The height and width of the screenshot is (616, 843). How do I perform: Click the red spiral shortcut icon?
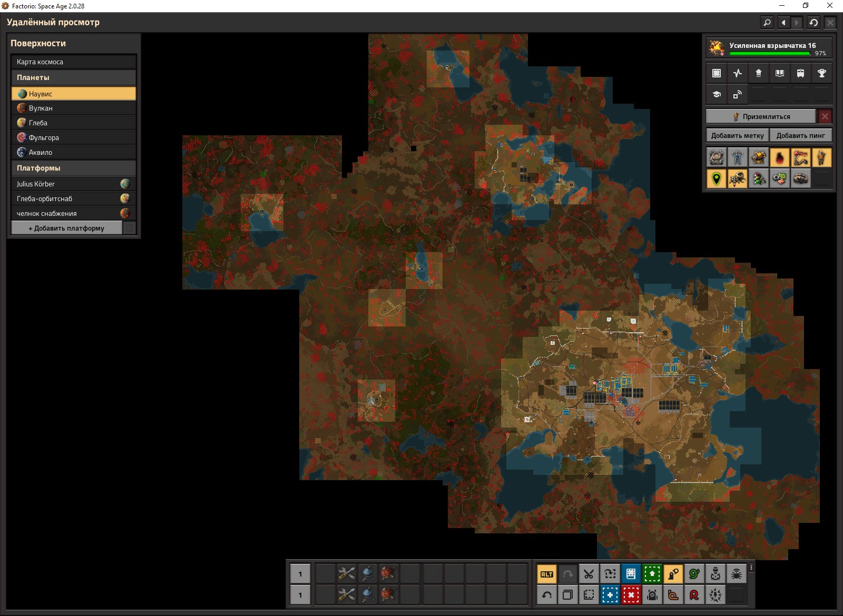point(694,595)
